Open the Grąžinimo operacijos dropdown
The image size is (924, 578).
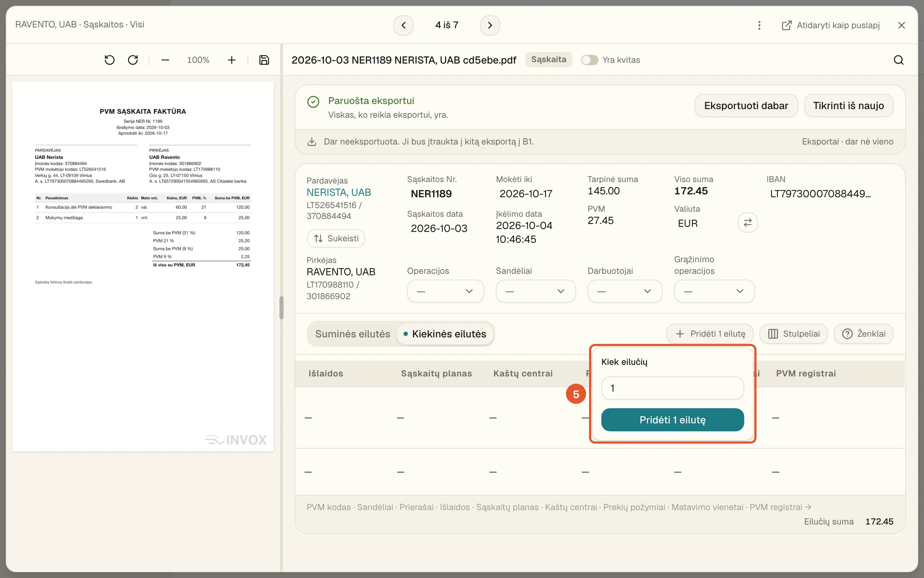coord(714,291)
